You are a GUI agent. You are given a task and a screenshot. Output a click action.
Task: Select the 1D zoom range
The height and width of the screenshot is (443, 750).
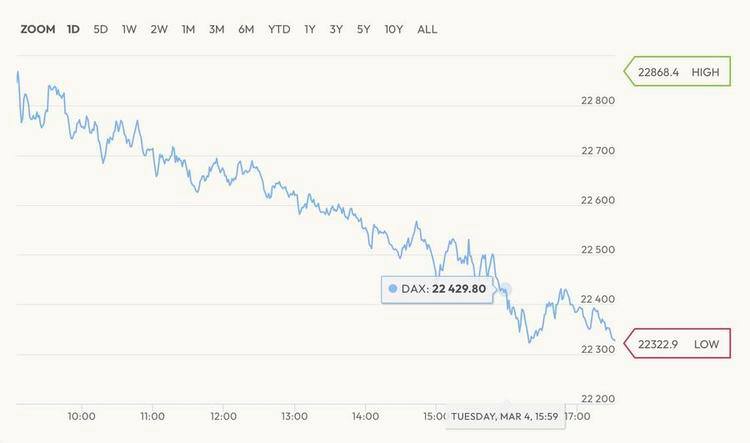[x=73, y=29]
